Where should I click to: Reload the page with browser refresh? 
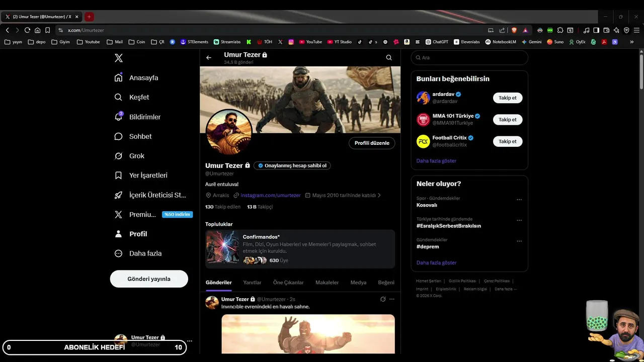tap(27, 30)
